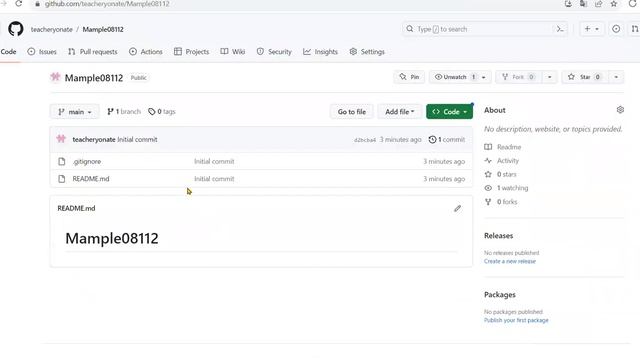Go to the Actions tab
640x360 pixels.
[146, 52]
